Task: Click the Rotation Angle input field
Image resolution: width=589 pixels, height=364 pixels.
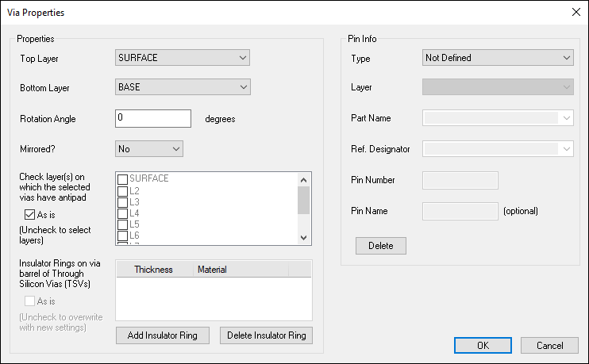Action: [153, 118]
